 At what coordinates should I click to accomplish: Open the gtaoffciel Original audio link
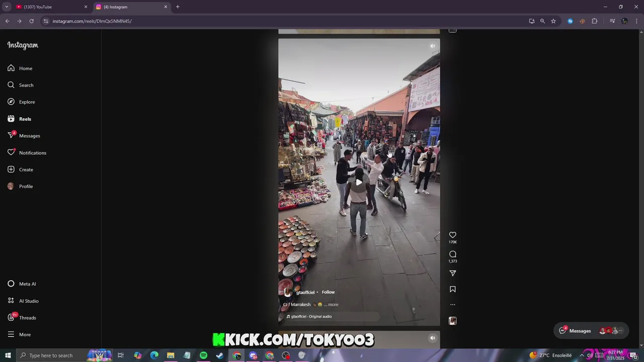[x=311, y=316]
